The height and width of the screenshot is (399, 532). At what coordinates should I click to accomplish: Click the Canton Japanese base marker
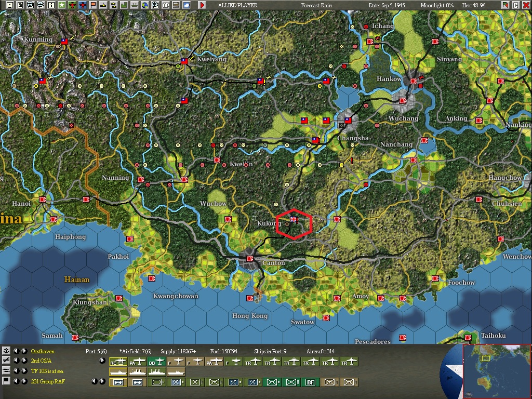(x=250, y=259)
